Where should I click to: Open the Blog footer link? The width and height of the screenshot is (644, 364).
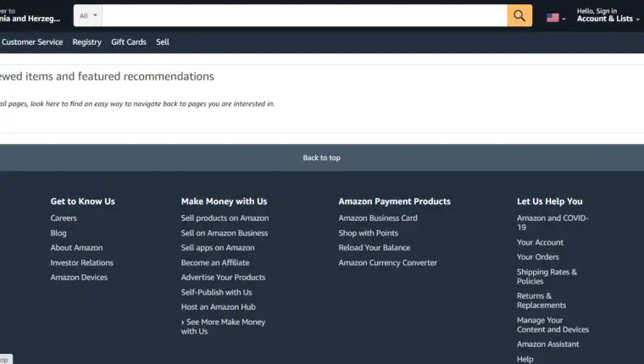pyautogui.click(x=58, y=233)
